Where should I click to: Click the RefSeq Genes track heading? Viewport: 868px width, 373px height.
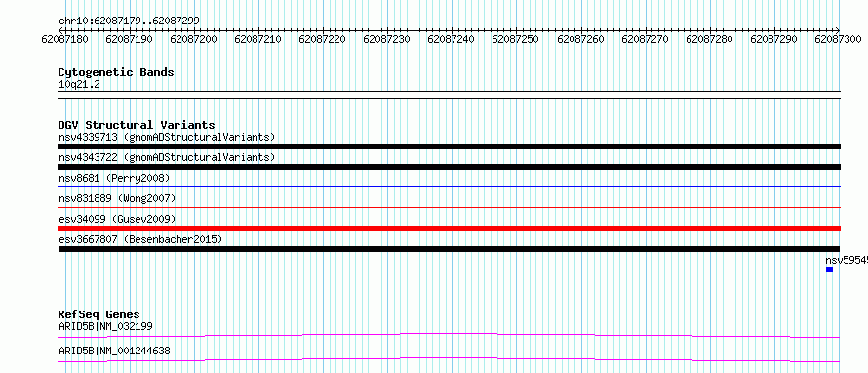point(99,314)
